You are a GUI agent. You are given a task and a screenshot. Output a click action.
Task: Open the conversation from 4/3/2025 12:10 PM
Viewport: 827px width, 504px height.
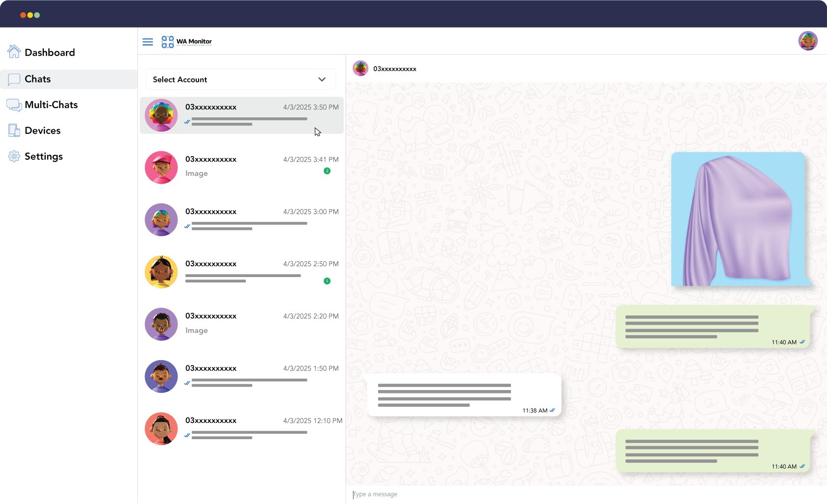pos(241,428)
